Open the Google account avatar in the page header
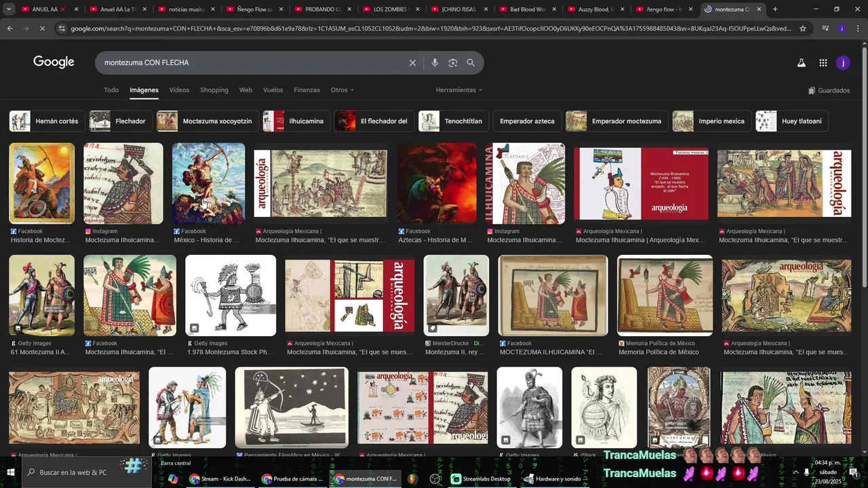Image resolution: width=868 pixels, height=488 pixels. pos(843,62)
